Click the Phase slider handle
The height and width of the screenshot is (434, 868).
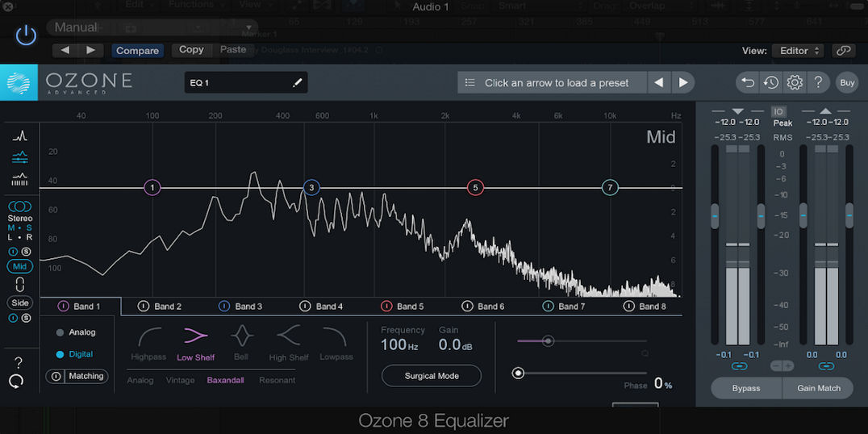click(x=519, y=373)
